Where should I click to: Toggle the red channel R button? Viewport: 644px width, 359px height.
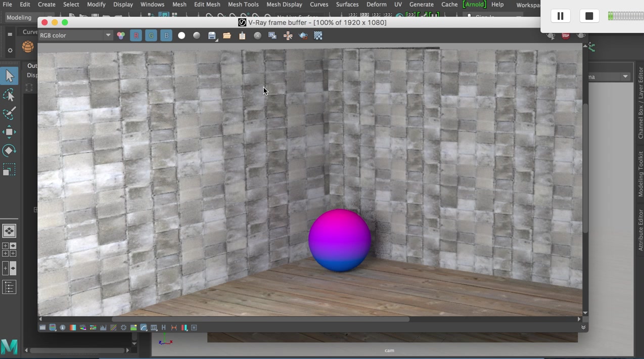point(136,35)
